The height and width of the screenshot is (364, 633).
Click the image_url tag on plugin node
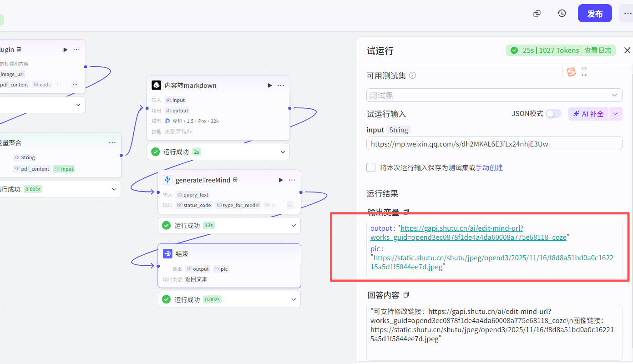[x=12, y=74]
